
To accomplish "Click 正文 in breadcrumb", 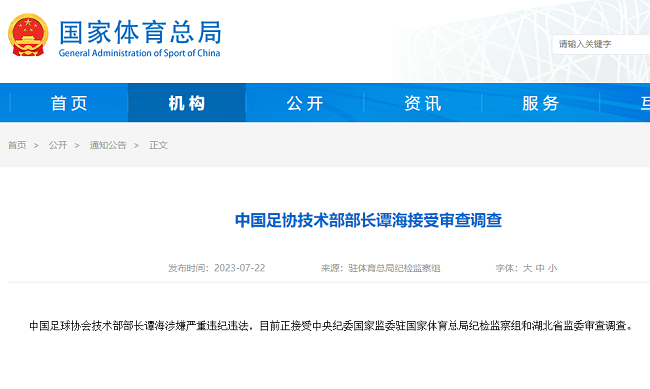I will click(158, 145).
